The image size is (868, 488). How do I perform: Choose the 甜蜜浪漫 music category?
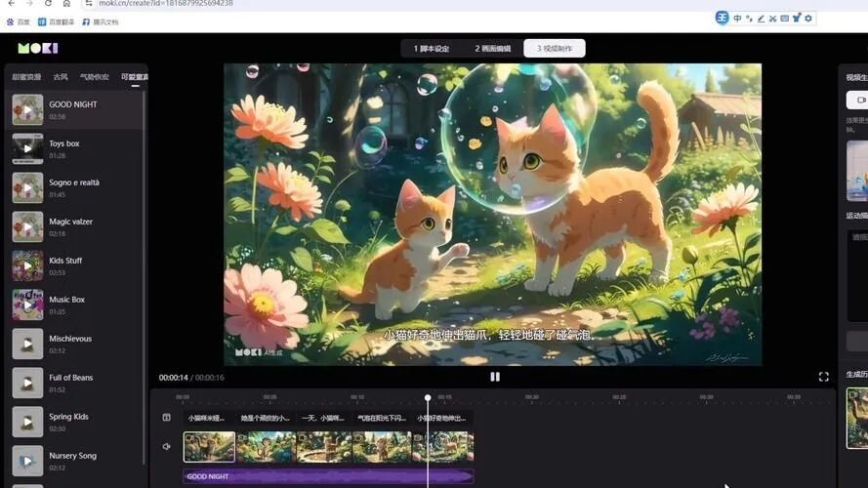(x=25, y=77)
